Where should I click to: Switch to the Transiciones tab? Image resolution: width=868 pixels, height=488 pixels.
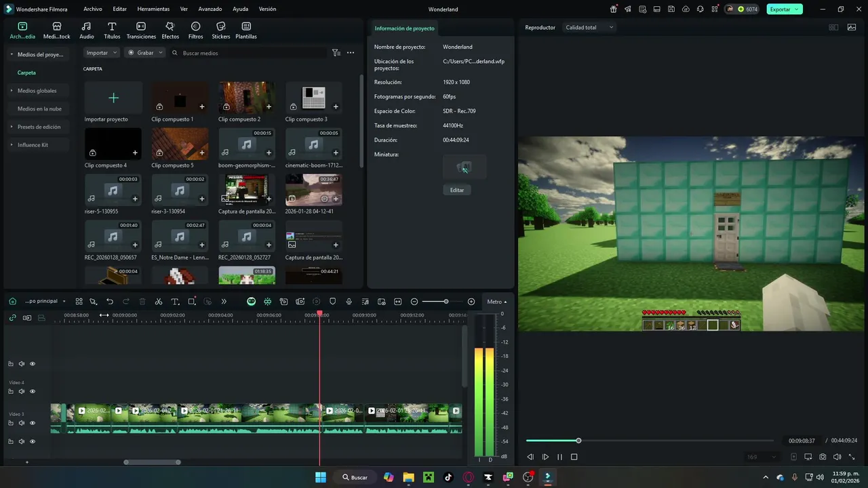[x=141, y=30]
